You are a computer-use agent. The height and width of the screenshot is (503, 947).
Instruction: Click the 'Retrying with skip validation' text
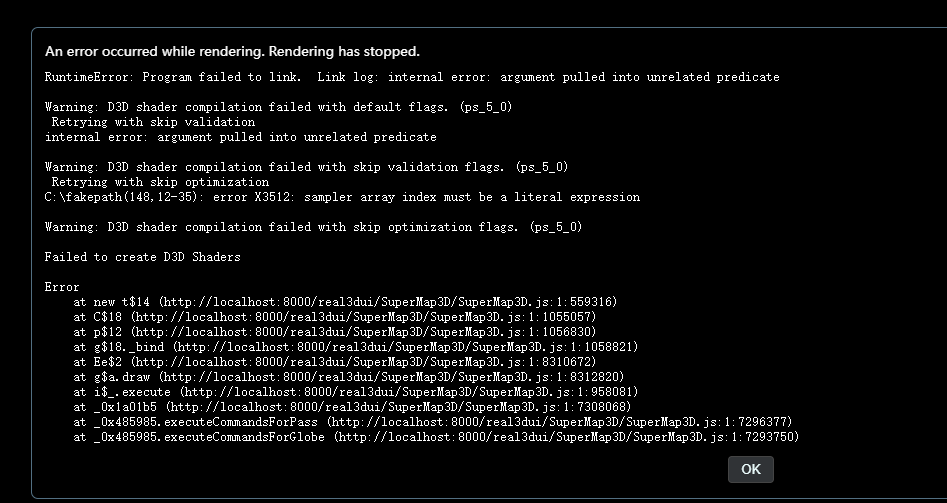click(153, 122)
